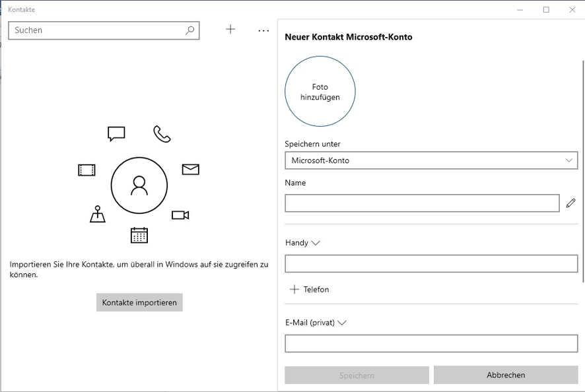Viewport: 585px width, 392px height.
Task: Click the 'Importieren Sie Ihre Kontakte' message text
Action: click(x=139, y=269)
